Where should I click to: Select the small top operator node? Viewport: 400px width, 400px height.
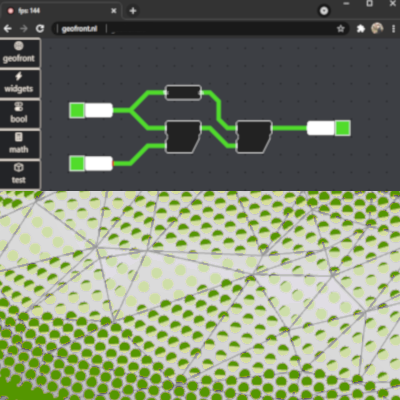(183, 92)
